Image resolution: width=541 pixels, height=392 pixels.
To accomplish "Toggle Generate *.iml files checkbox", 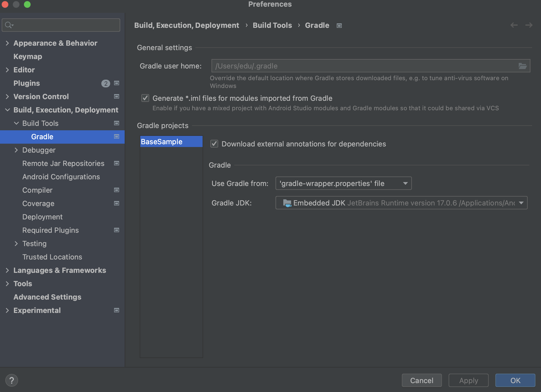I will tap(145, 98).
